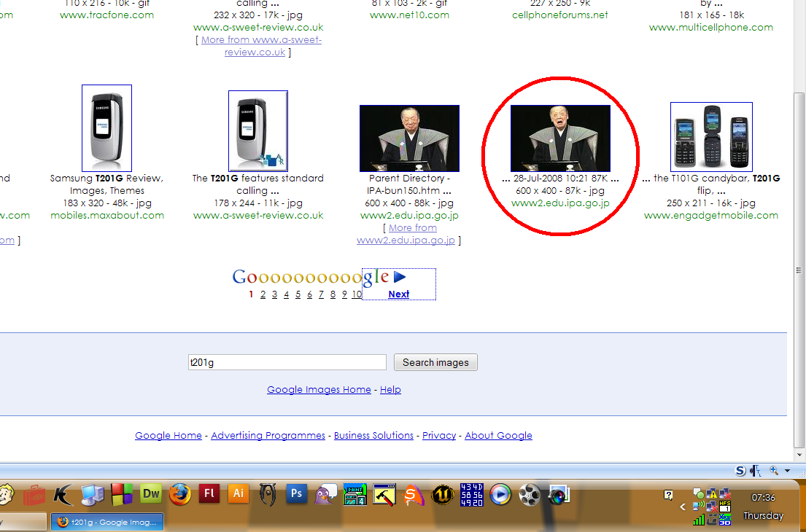Screen dimensions: 806x532
Task: Click the green signal bars tray icon
Action: point(699,519)
